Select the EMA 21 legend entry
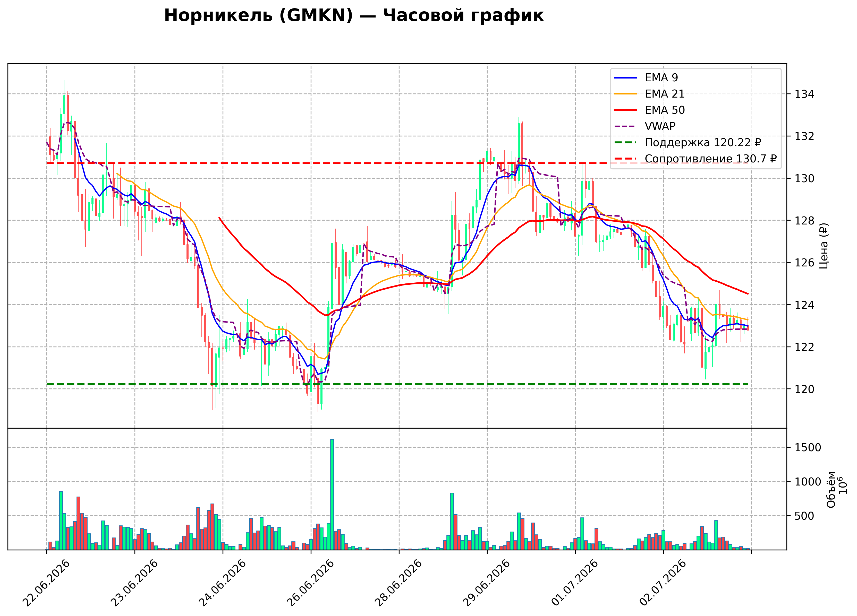 [650, 94]
